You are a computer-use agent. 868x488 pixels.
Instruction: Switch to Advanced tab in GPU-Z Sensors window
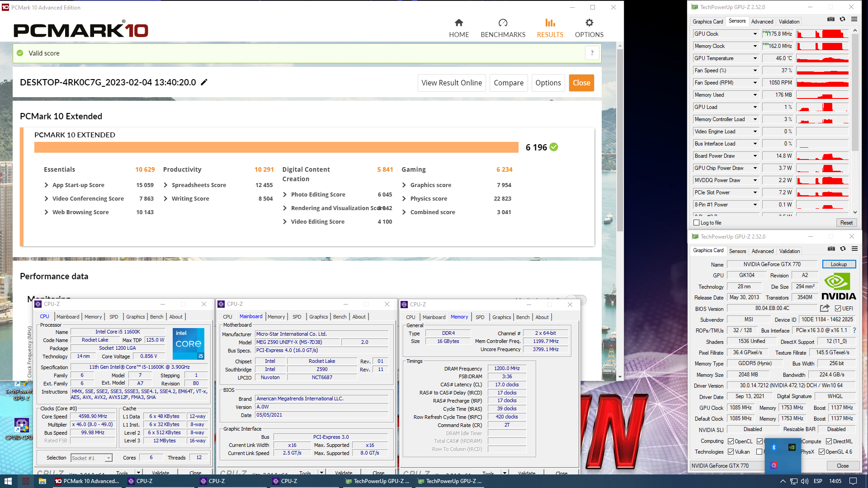tap(762, 22)
